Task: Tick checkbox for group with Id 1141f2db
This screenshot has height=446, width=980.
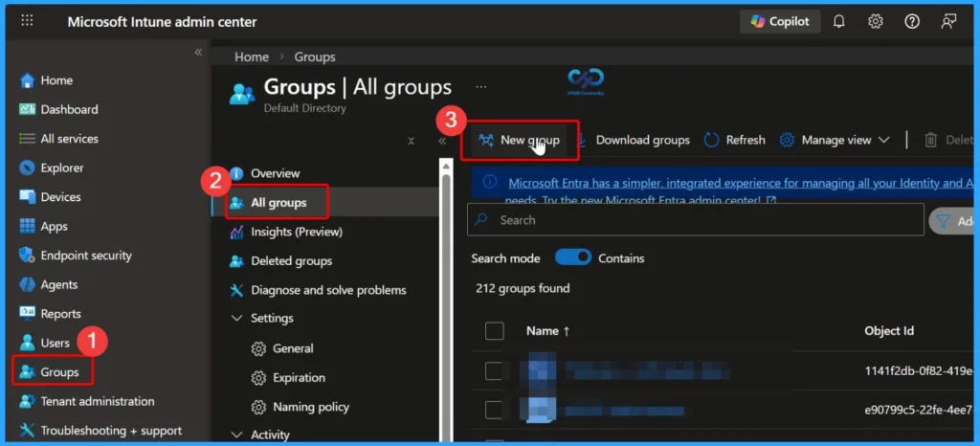Action: tap(493, 371)
